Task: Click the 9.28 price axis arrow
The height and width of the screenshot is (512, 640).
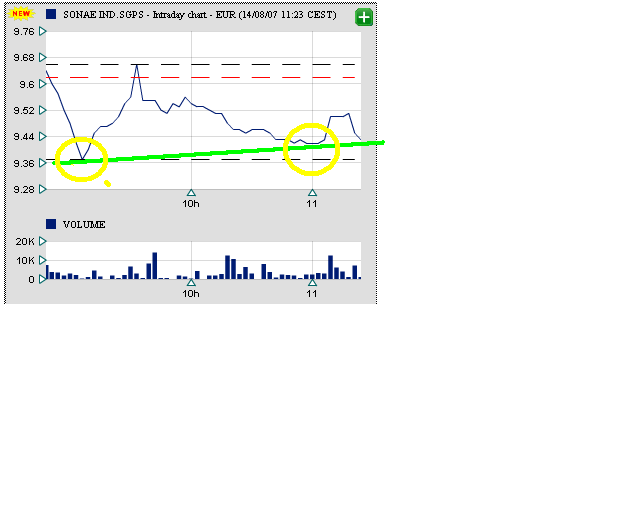Action: (x=42, y=189)
